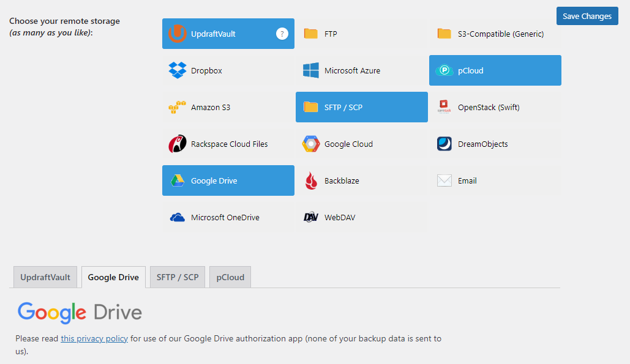Turn on Rackspace Cloud Files label
The width and height of the screenshot is (630, 364).
point(230,144)
